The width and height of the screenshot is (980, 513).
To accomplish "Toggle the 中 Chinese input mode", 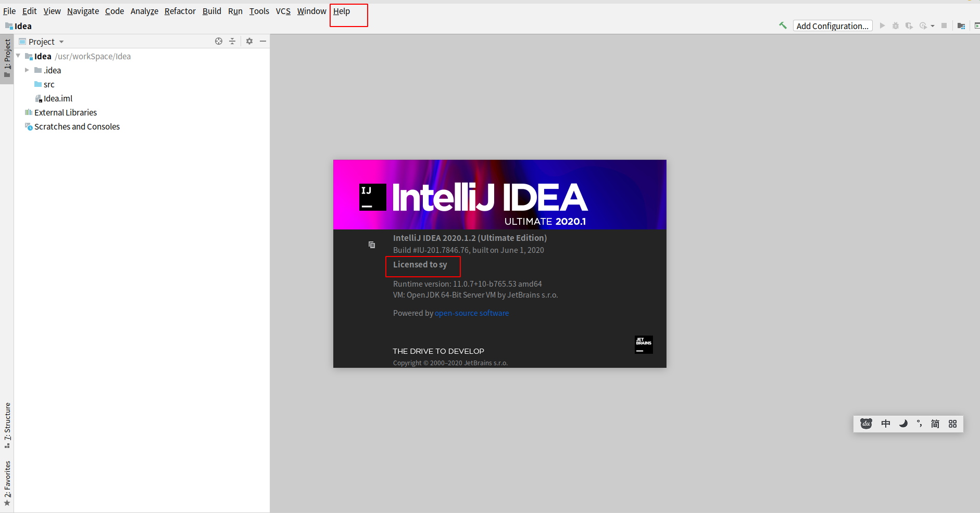I will click(886, 424).
